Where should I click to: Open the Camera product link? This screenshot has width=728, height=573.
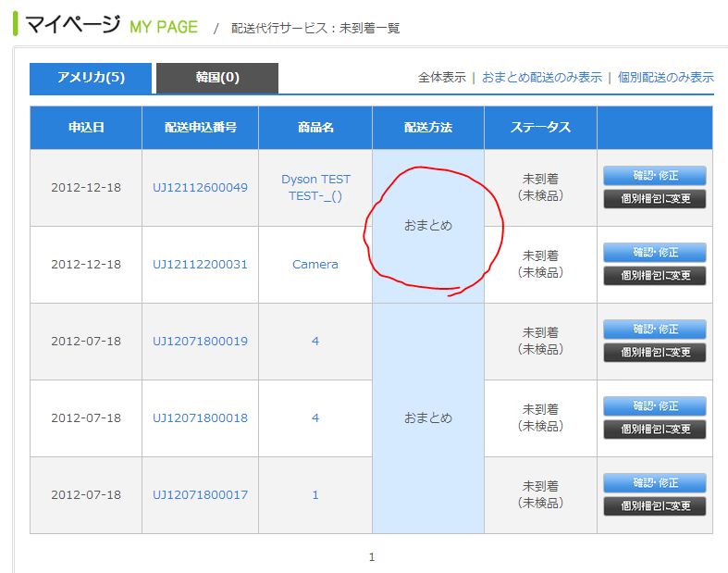[315, 265]
